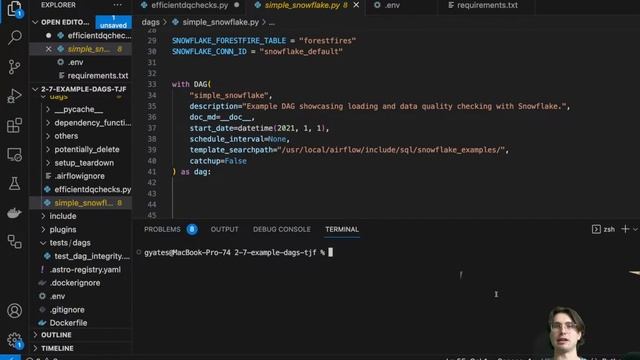Image resolution: width=640 pixels, height=360 pixels.
Task: Open the Accounts menu icon
Action: pos(14,311)
